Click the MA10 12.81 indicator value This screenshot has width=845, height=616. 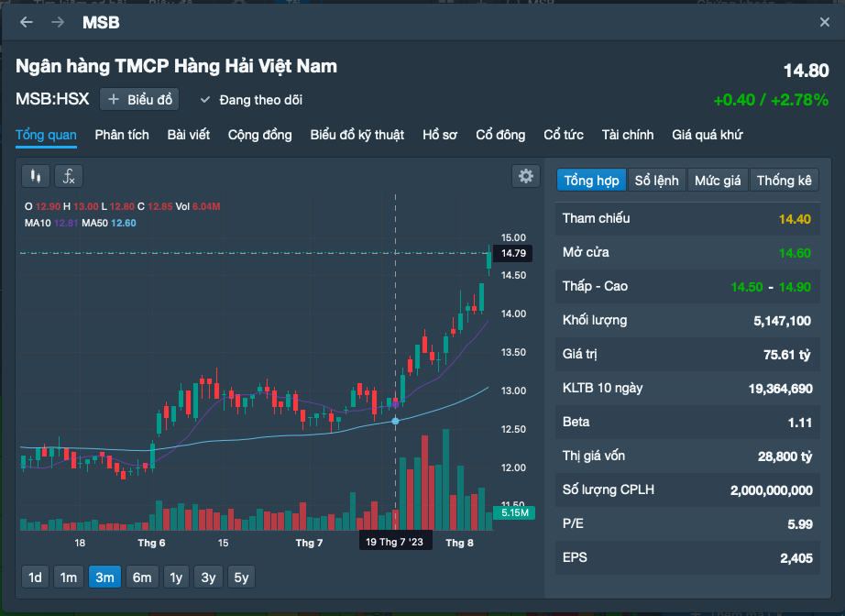click(66, 223)
